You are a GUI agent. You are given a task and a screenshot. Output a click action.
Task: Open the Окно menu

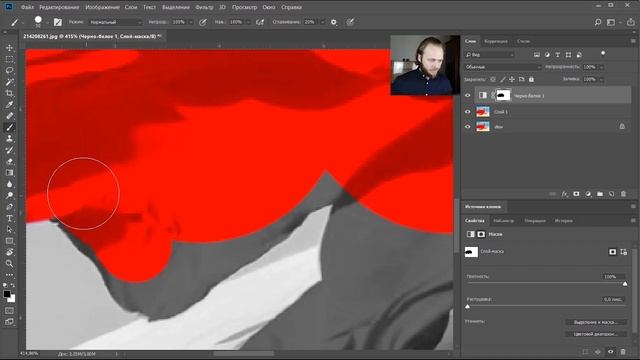coord(269,7)
